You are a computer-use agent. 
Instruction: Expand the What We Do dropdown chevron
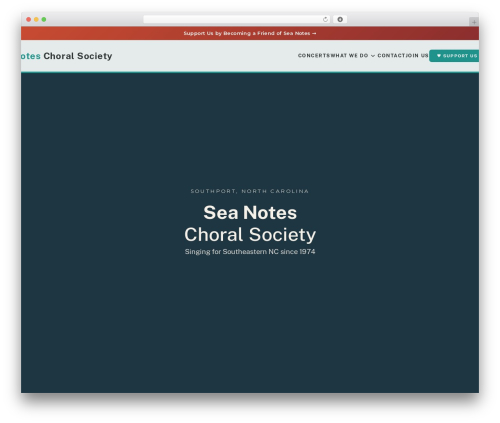(x=373, y=56)
